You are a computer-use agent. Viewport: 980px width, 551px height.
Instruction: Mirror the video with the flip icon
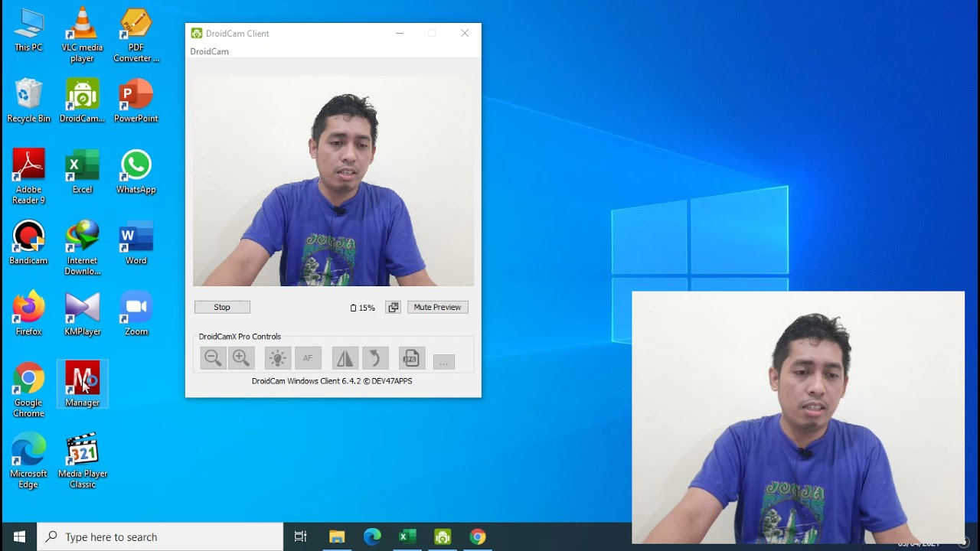345,358
